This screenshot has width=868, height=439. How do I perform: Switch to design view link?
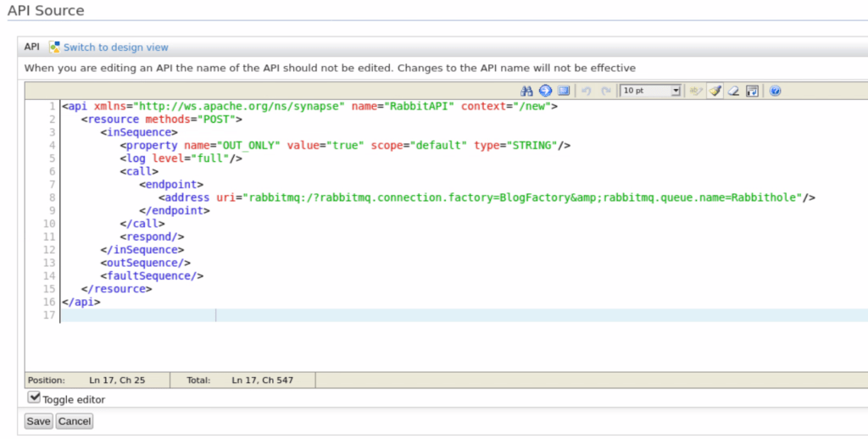[x=115, y=47]
